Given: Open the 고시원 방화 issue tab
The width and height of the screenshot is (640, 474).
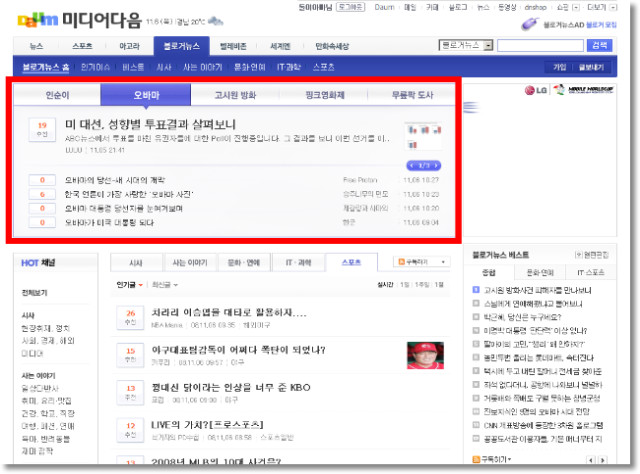Looking at the screenshot, I should (236, 95).
